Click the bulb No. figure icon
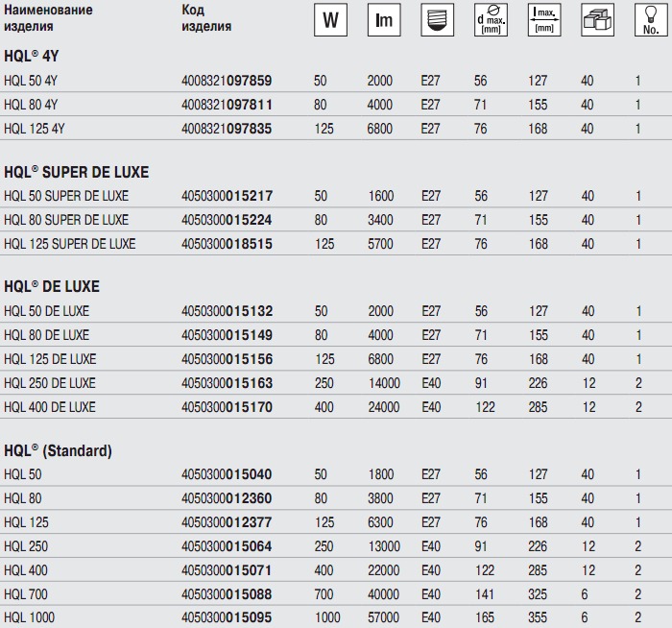The width and height of the screenshot is (672, 628). [x=651, y=20]
